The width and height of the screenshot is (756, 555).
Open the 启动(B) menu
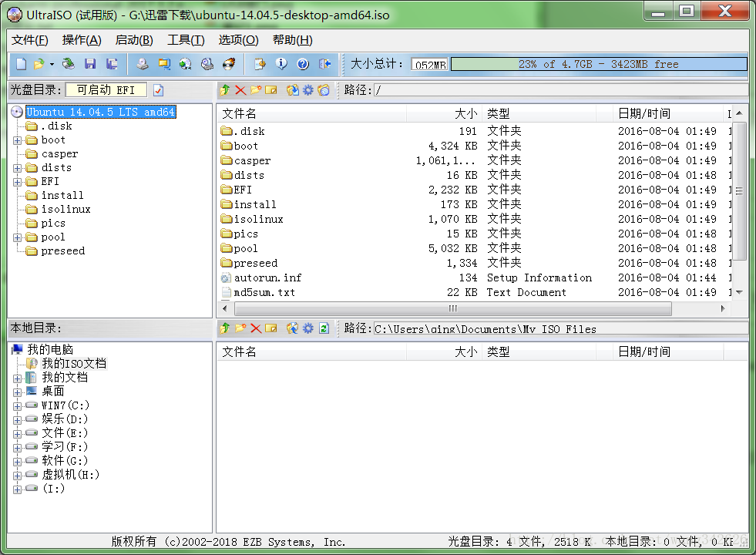(134, 40)
